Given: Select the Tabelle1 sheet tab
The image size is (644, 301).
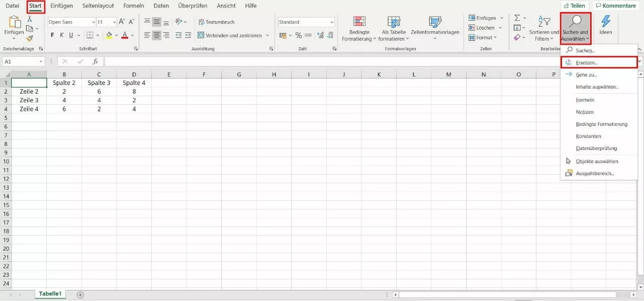Looking at the screenshot, I should (50, 294).
